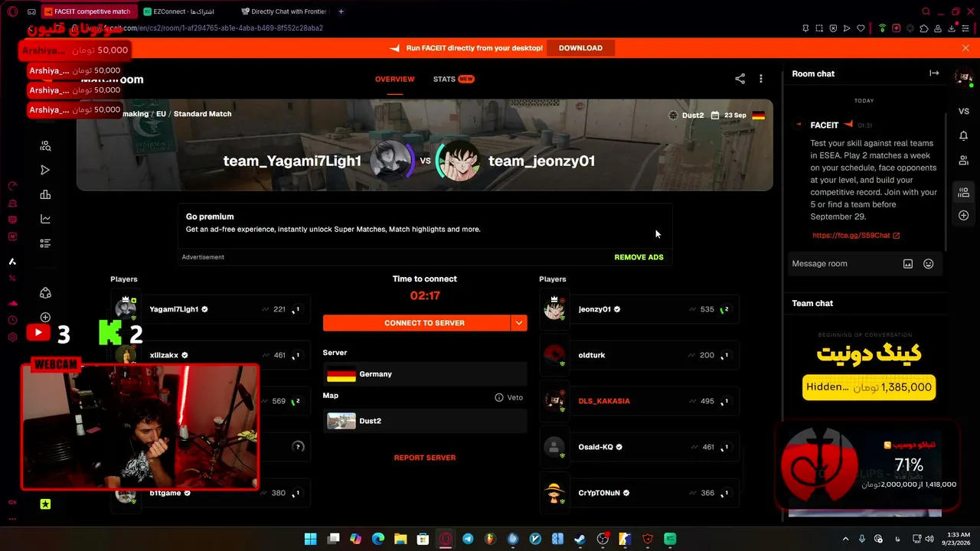Image resolution: width=980 pixels, height=551 pixels.
Task: Open the play icon in left FACEIT sidebar
Action: (45, 170)
